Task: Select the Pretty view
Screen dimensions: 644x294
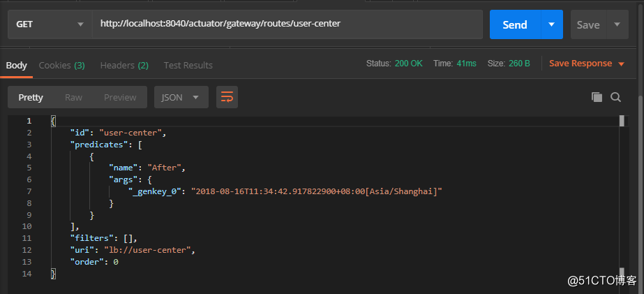Action: 31,98
